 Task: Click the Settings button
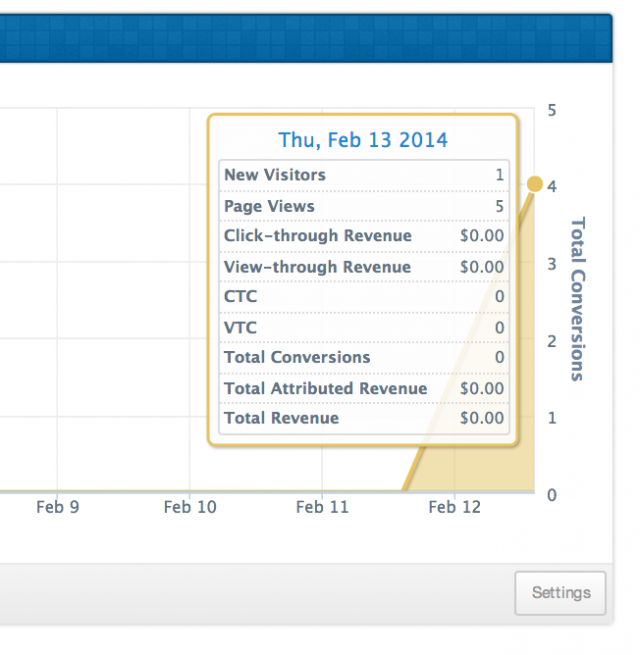pos(560,592)
